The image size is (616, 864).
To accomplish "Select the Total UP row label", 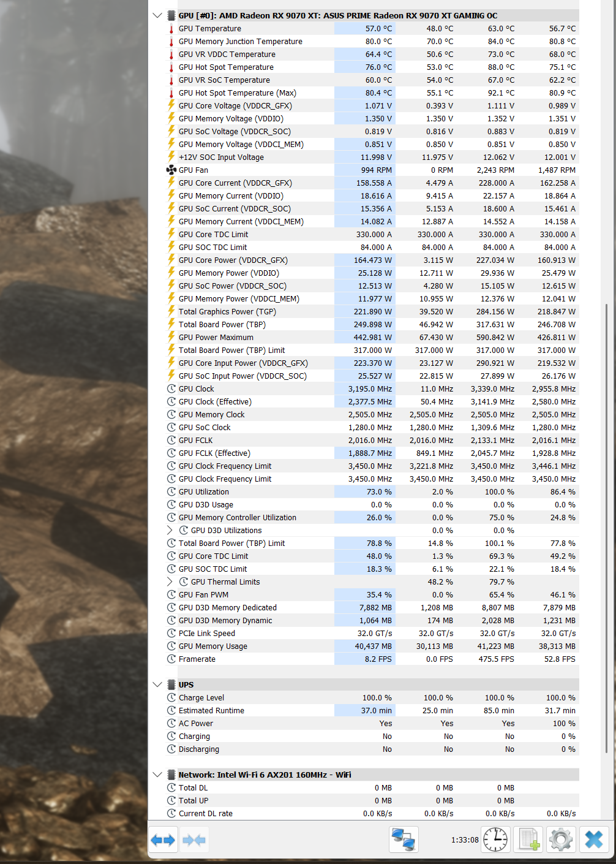I will tap(193, 800).
